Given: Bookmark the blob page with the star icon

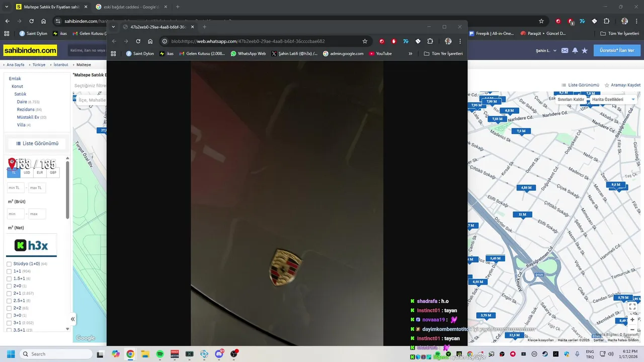Looking at the screenshot, I should pyautogui.click(x=365, y=41).
